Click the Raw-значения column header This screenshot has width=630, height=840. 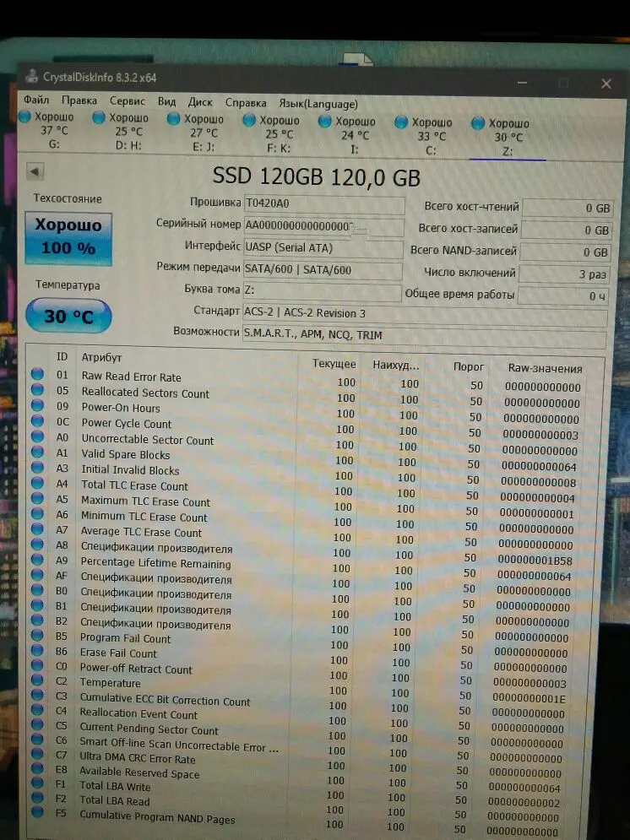(x=545, y=369)
